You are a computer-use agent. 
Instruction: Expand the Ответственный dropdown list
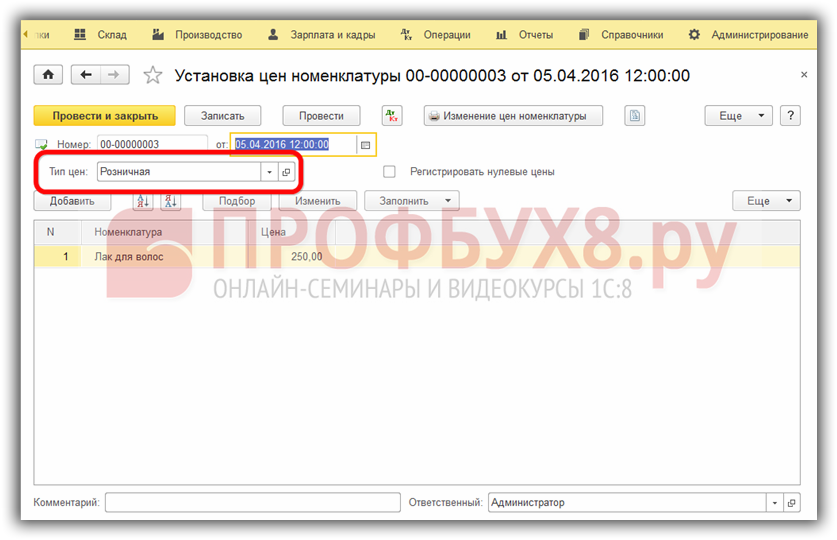click(x=775, y=503)
